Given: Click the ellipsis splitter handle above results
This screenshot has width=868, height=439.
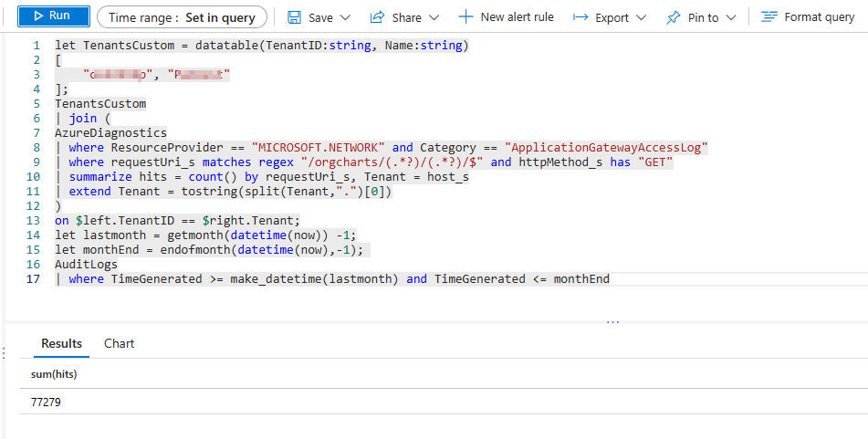Looking at the screenshot, I should (612, 321).
